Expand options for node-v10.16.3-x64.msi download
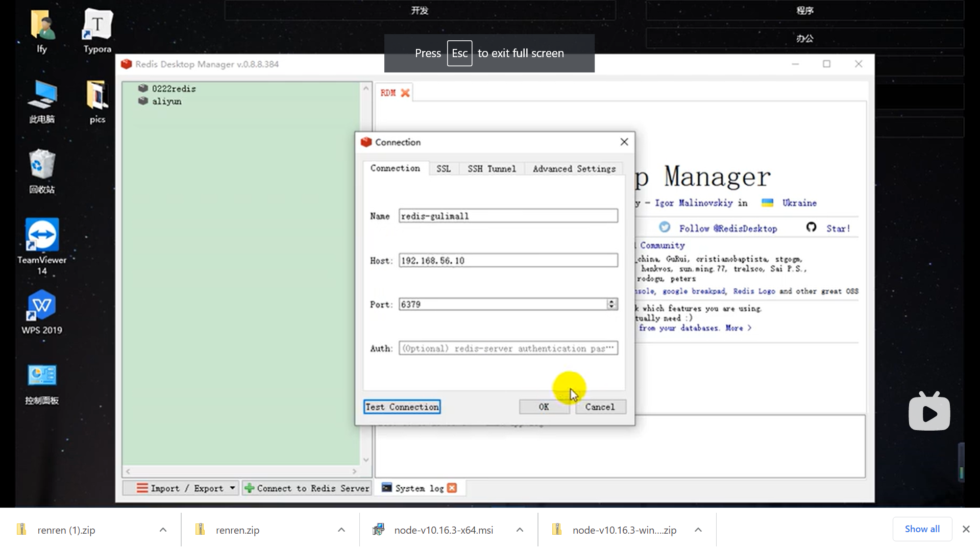The image size is (980, 551). [520, 530]
